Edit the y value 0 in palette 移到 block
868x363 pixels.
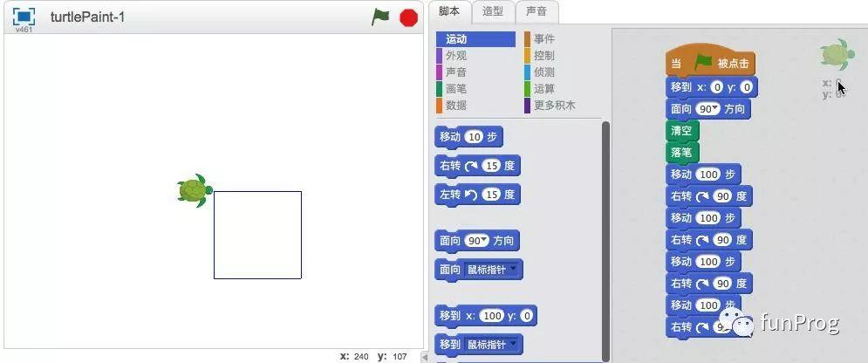click(x=526, y=316)
